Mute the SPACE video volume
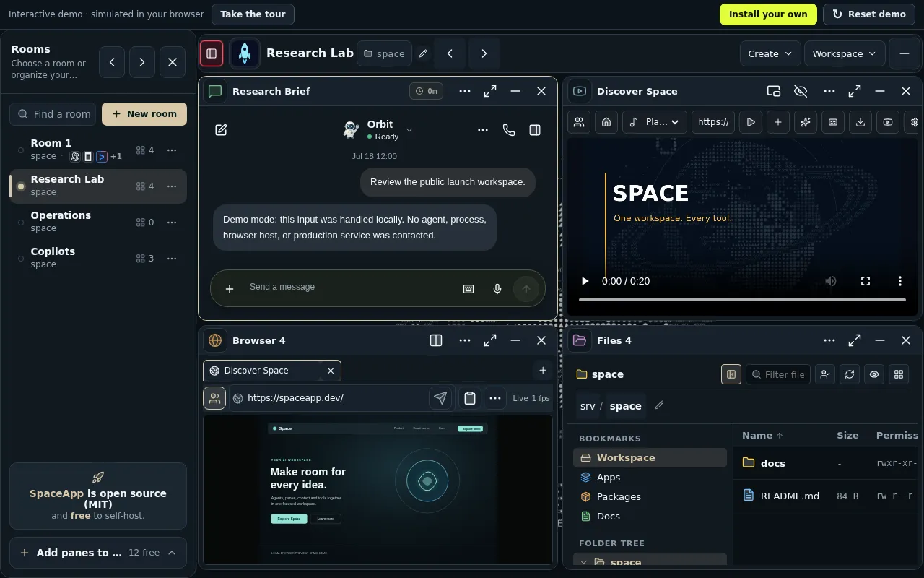 [x=831, y=281]
